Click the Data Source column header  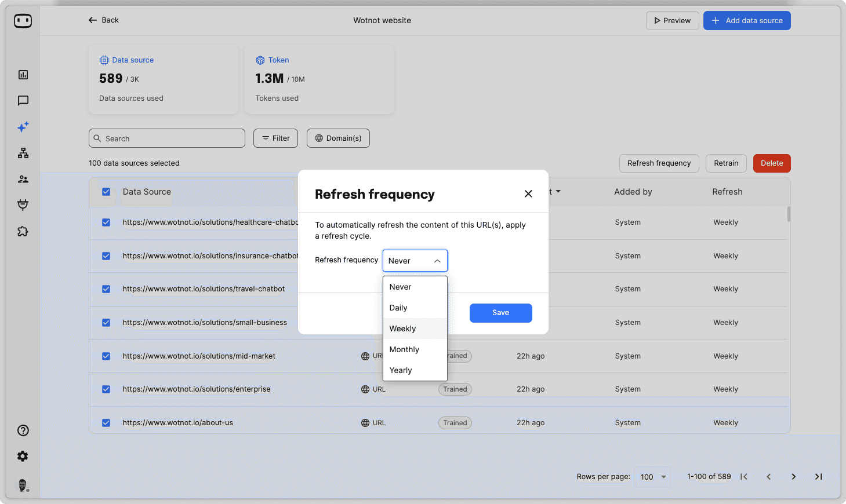(x=147, y=192)
